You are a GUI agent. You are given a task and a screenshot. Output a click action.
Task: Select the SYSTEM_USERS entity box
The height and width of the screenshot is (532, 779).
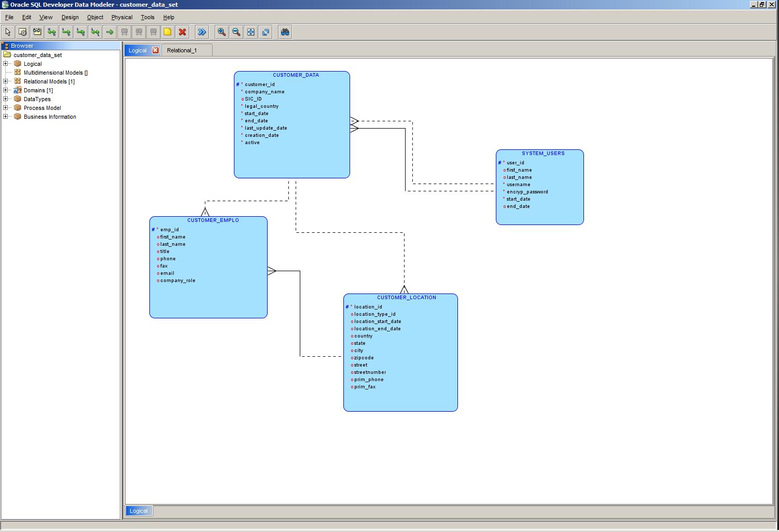(539, 187)
